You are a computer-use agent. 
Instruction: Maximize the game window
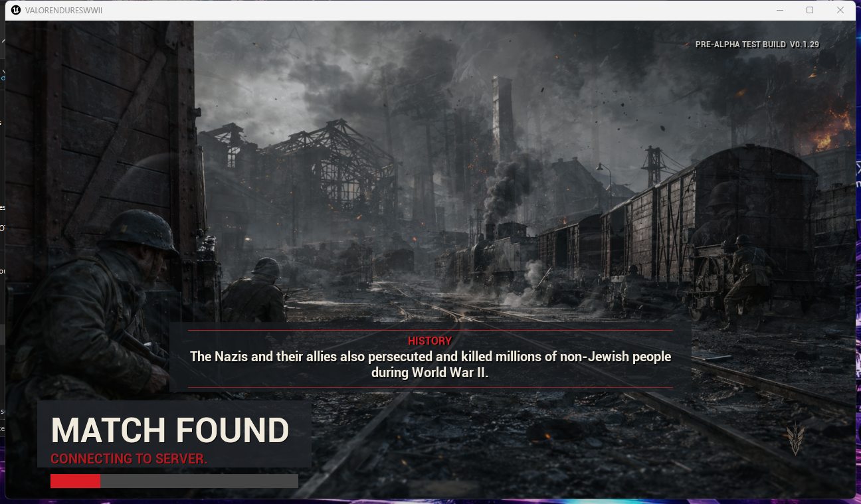pos(810,10)
